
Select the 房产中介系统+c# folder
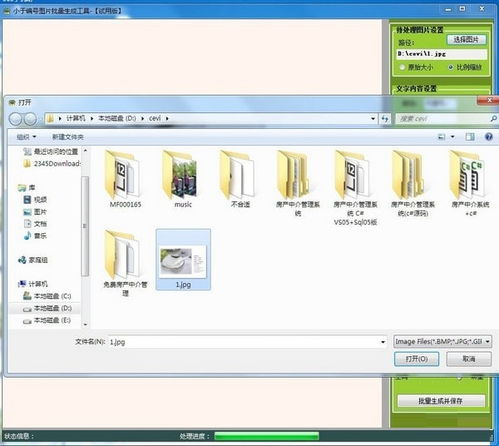(470, 183)
